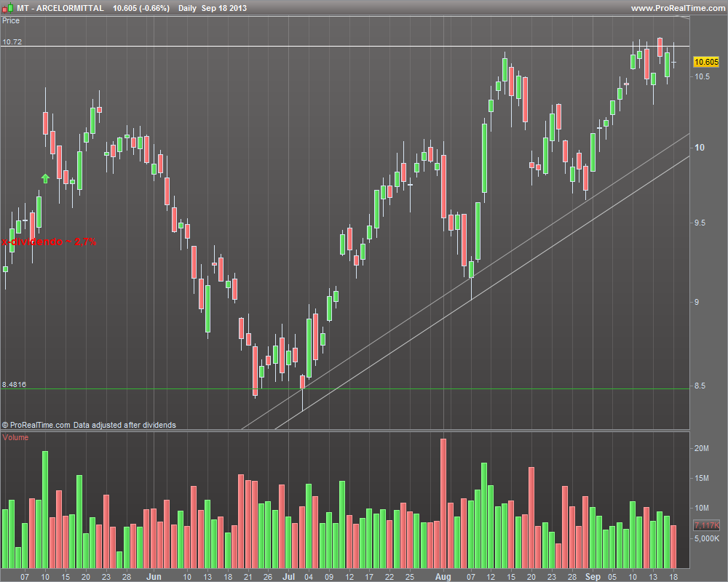
Task: Click the 7,117K current volume tag
Action: click(x=707, y=525)
